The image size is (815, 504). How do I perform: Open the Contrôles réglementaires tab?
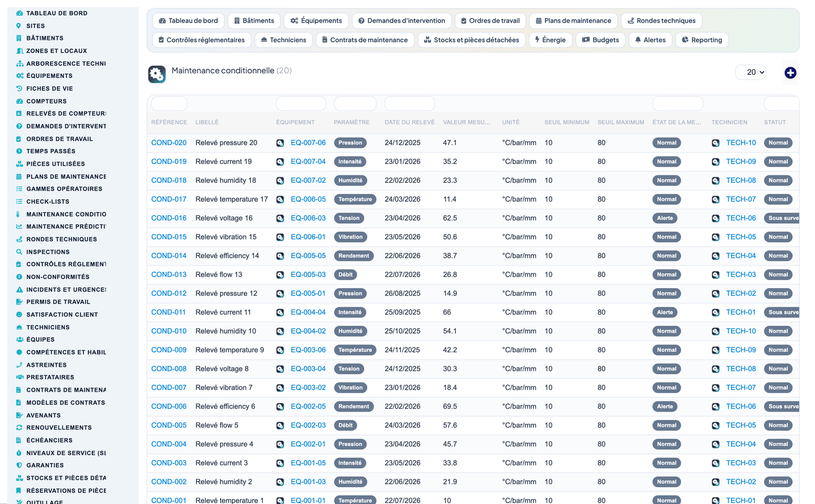click(x=201, y=40)
